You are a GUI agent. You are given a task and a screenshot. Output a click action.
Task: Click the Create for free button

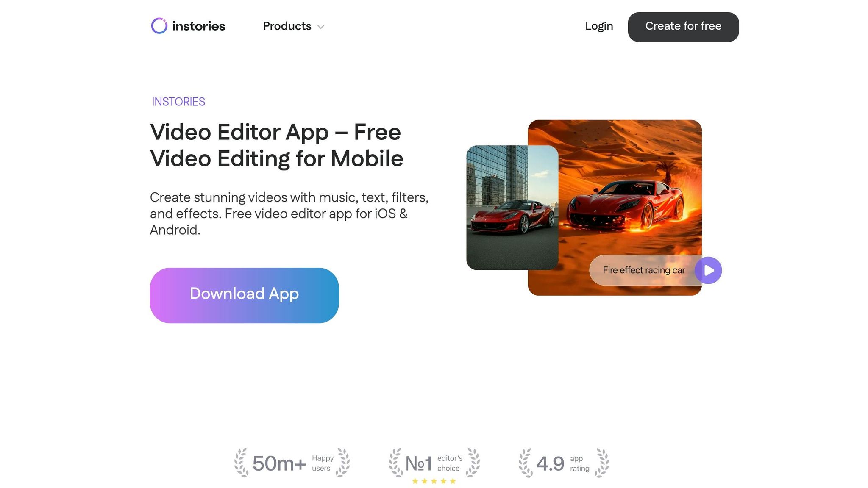point(683,27)
